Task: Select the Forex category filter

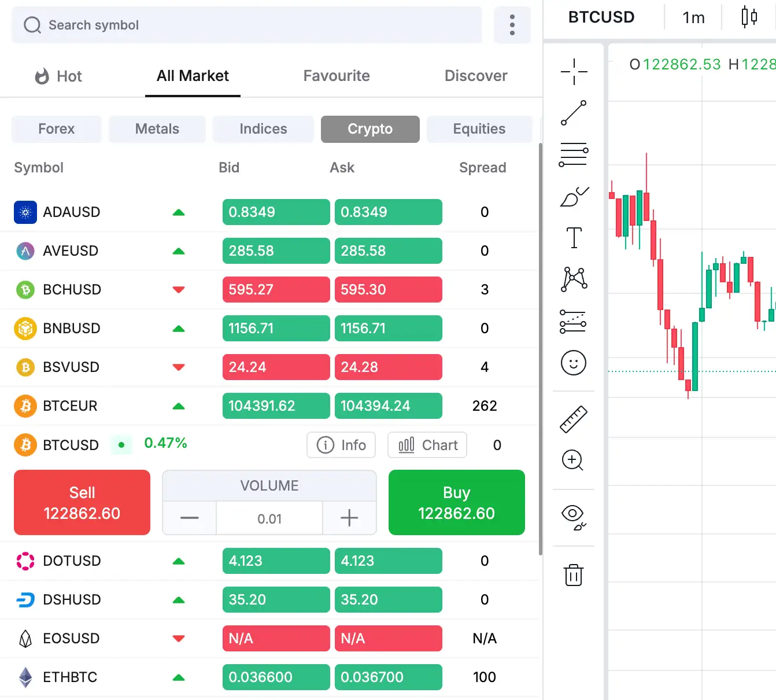Action: click(57, 129)
